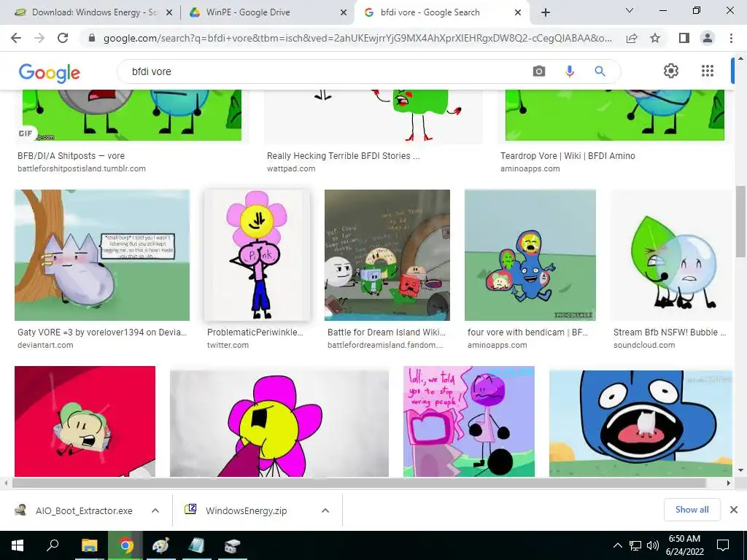Open the Gaty deviantart image thumbnail
Image resolution: width=747 pixels, height=560 pixels.
point(102,254)
